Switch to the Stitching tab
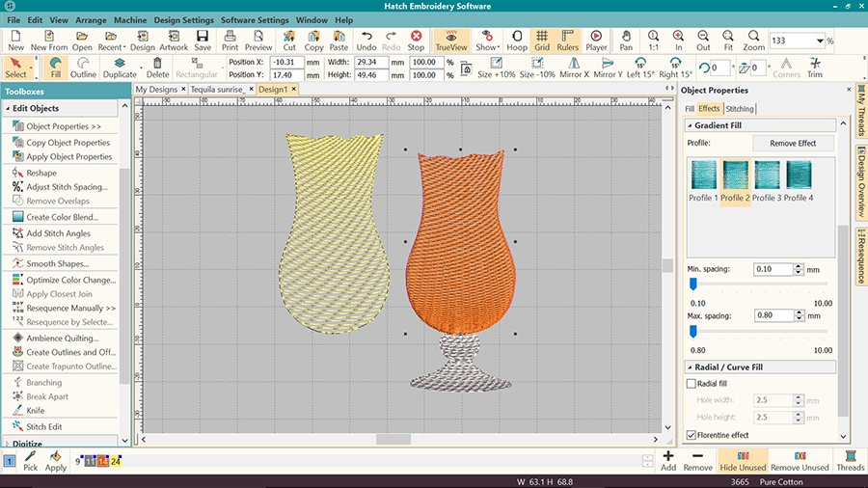Viewport: 868px width, 488px height. pos(740,109)
